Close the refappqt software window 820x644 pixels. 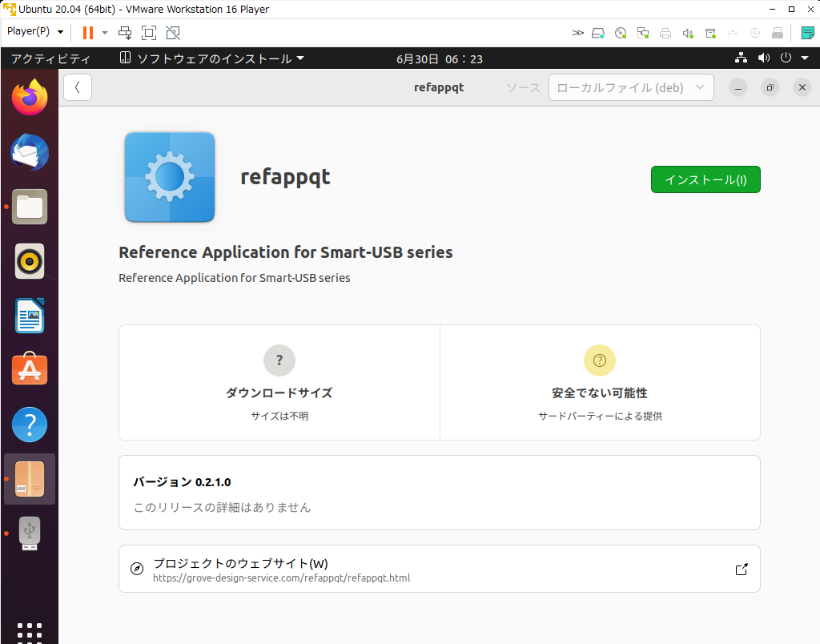pyautogui.click(x=802, y=87)
